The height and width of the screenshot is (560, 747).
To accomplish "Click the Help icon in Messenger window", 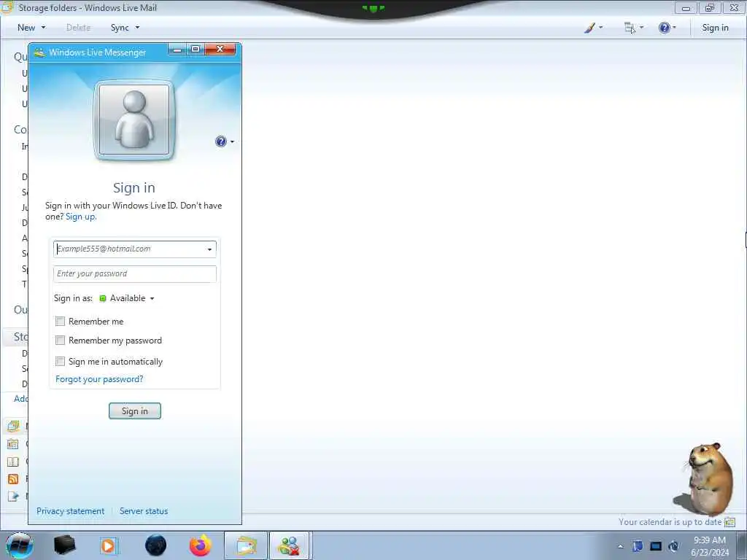I will pos(221,141).
